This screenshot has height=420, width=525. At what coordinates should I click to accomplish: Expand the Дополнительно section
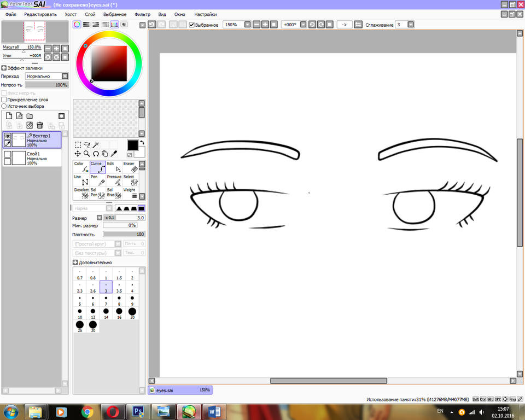(x=75, y=262)
